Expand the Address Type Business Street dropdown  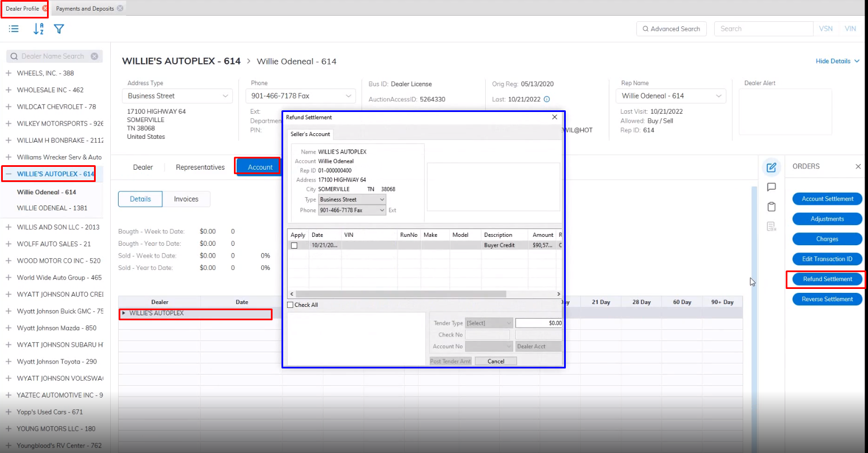(x=225, y=96)
